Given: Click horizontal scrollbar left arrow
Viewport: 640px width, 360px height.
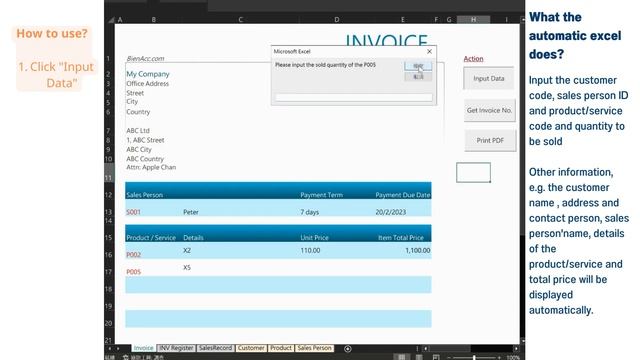Looking at the screenshot, I should (x=426, y=349).
